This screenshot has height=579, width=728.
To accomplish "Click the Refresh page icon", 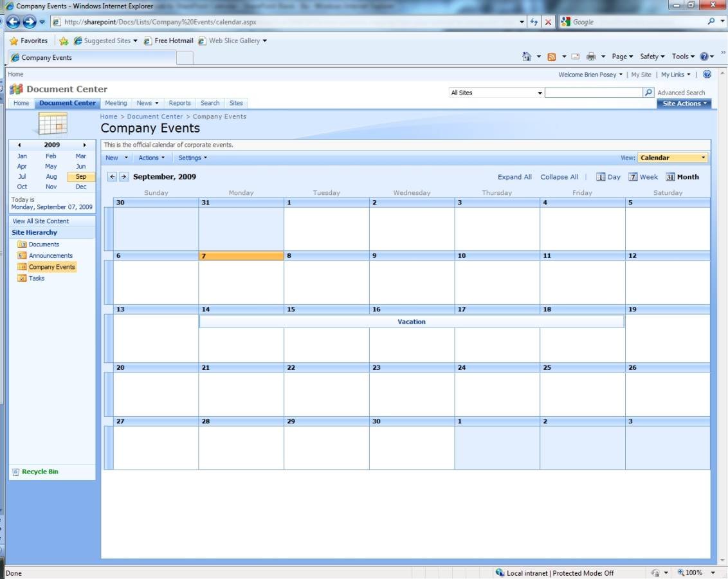I will pos(534,22).
